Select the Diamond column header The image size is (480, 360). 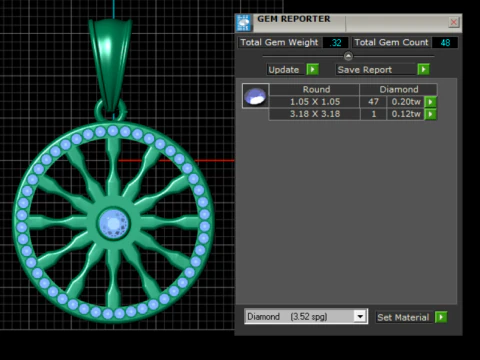(399, 89)
